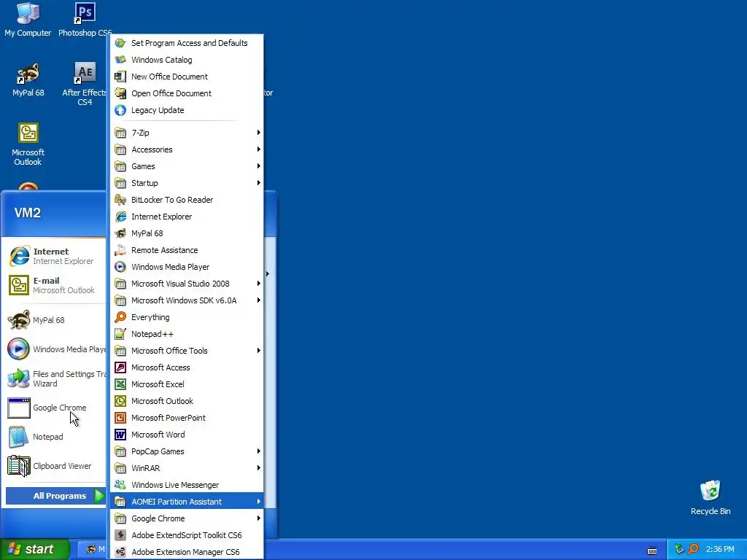This screenshot has height=560, width=747.
Task: Click the Everything search tray icon
Action: pos(693,549)
